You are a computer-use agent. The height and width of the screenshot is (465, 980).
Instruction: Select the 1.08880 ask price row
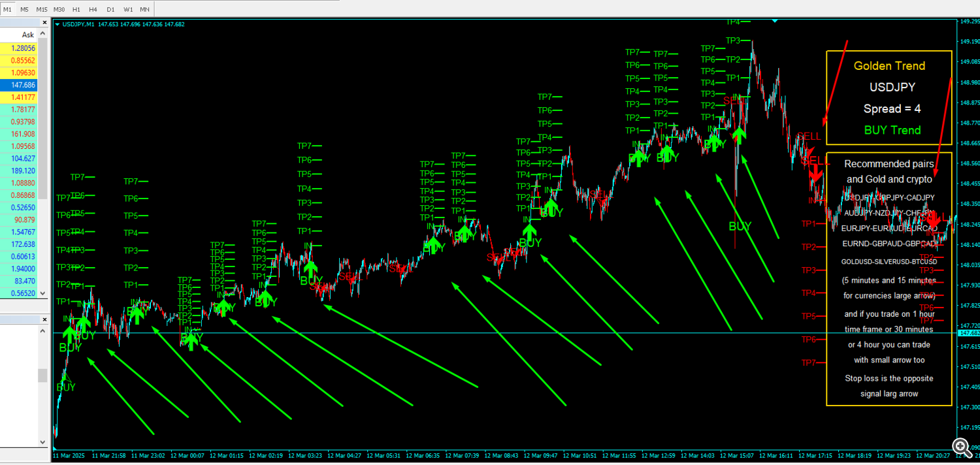(19, 183)
